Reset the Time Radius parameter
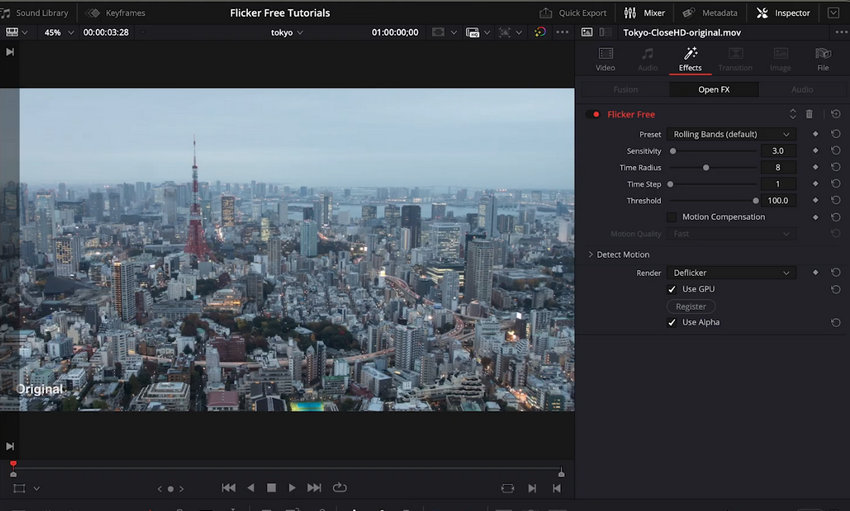 point(835,167)
